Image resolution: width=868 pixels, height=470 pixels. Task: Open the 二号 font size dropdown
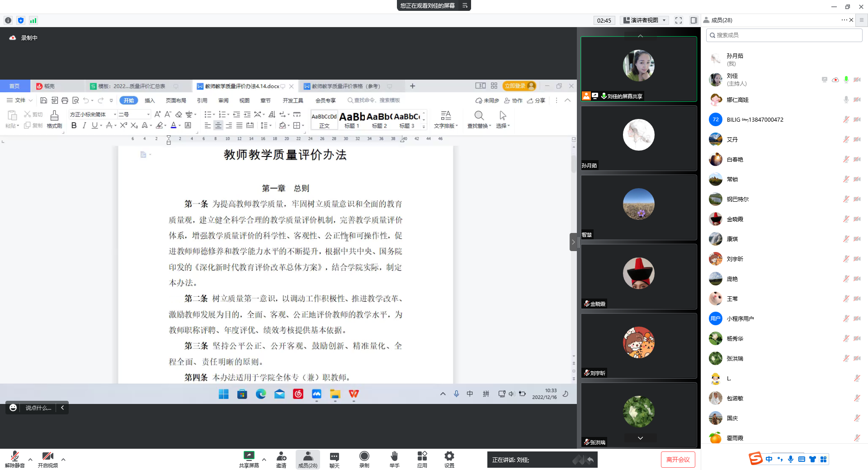[134, 114]
